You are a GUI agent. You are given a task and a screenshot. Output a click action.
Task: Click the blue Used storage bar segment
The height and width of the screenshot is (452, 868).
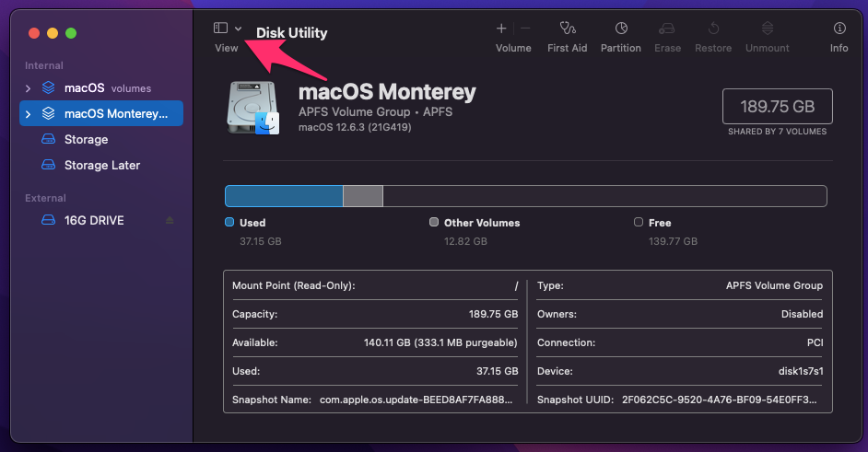click(284, 196)
